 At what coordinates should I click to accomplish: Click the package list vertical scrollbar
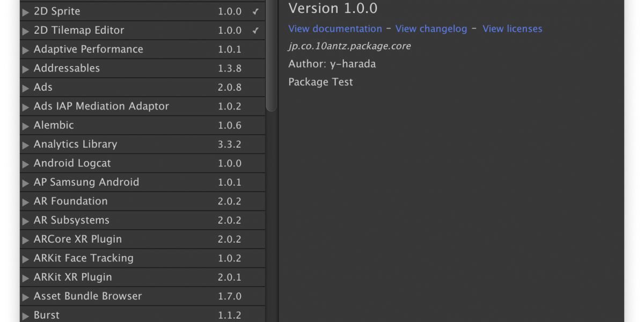pos(272,54)
